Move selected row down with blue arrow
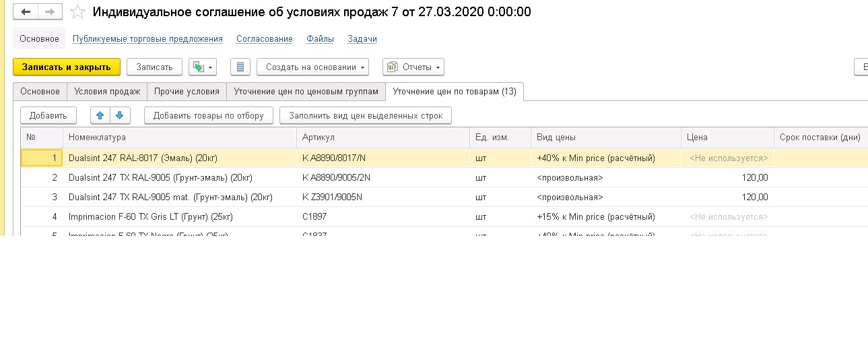The image size is (868, 364). pyautogui.click(x=120, y=115)
